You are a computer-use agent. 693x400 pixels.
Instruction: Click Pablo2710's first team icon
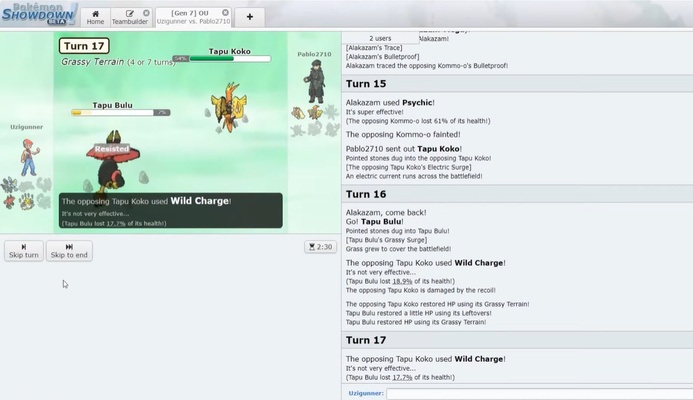coord(298,113)
